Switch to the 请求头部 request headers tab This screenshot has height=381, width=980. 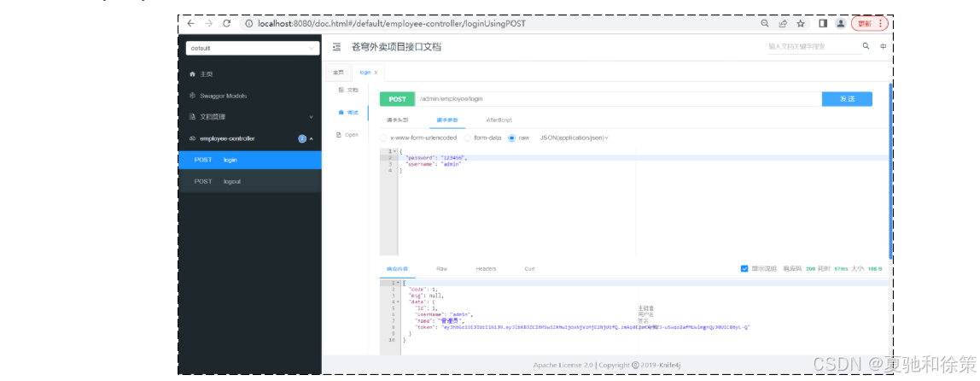pyautogui.click(x=398, y=120)
